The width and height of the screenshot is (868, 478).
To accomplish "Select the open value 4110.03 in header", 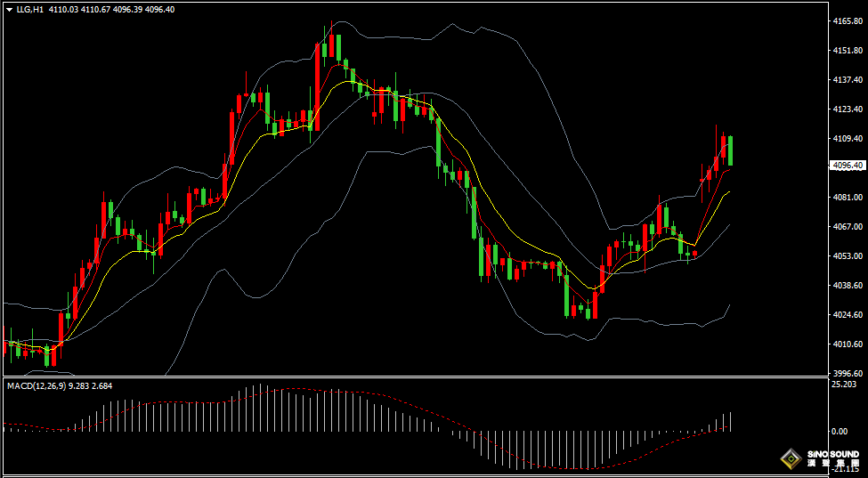I will point(64,10).
